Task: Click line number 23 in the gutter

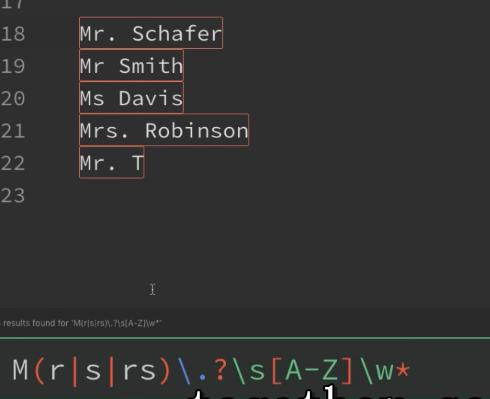Action: (13, 196)
